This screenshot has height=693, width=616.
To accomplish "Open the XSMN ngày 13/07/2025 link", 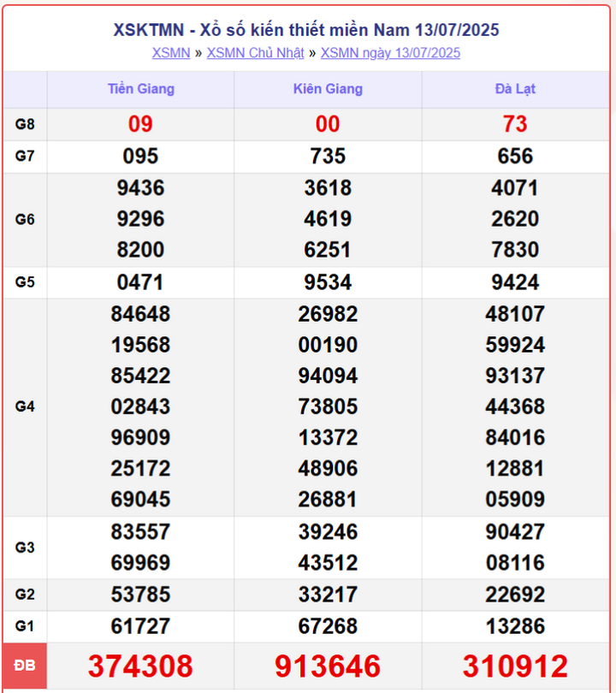I will [390, 53].
